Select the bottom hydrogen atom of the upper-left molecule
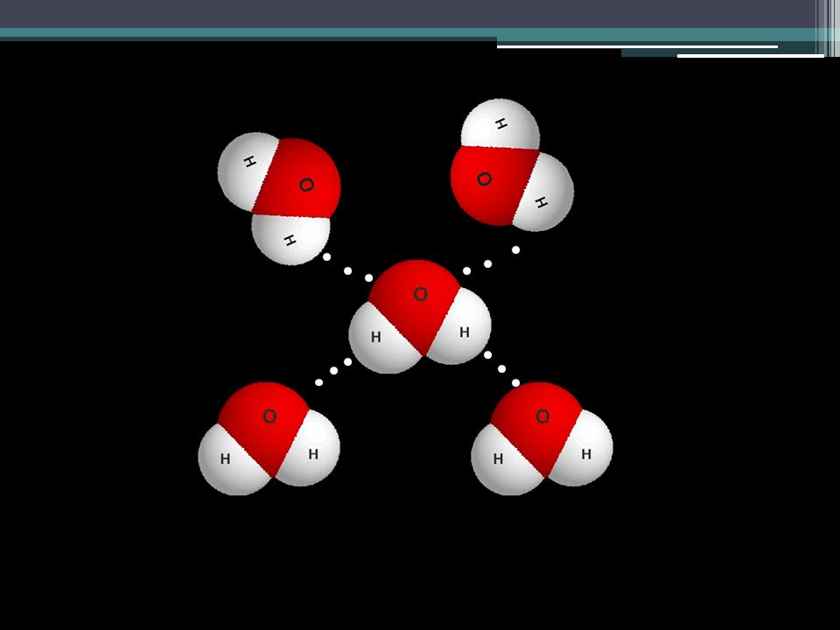 click(290, 240)
